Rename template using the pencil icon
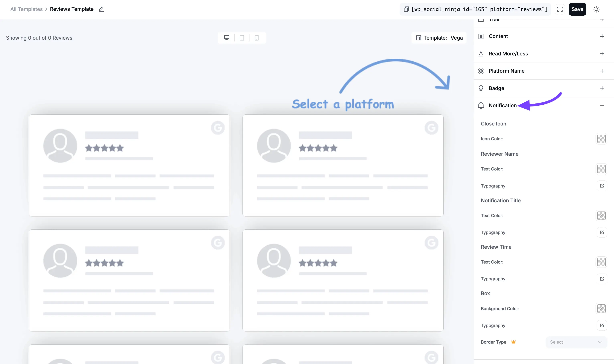 pos(101,9)
